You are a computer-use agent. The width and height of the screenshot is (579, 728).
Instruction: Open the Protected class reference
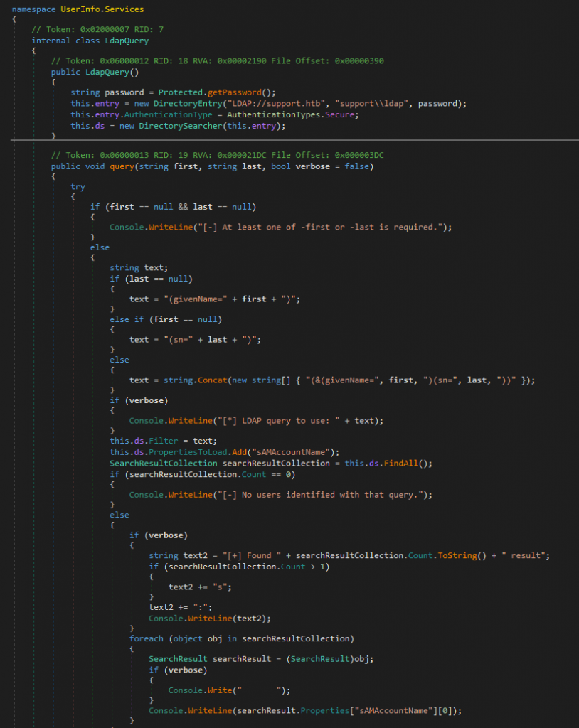pos(180,92)
